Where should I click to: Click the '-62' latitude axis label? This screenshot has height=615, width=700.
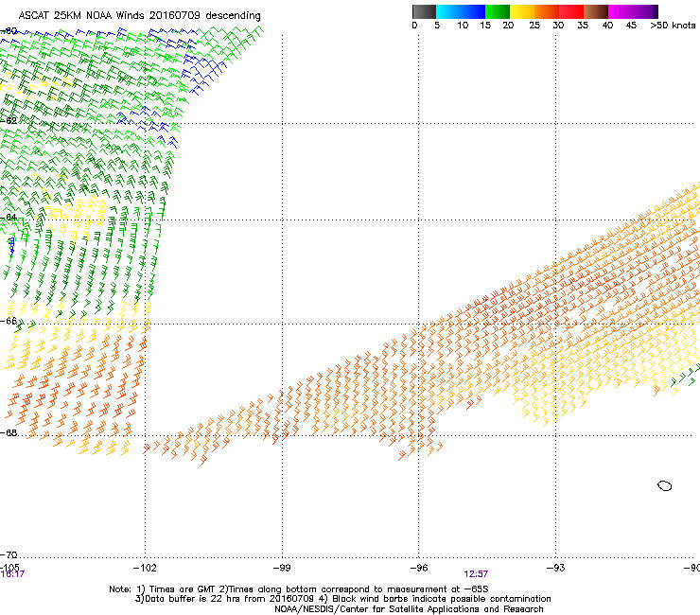click(9, 120)
